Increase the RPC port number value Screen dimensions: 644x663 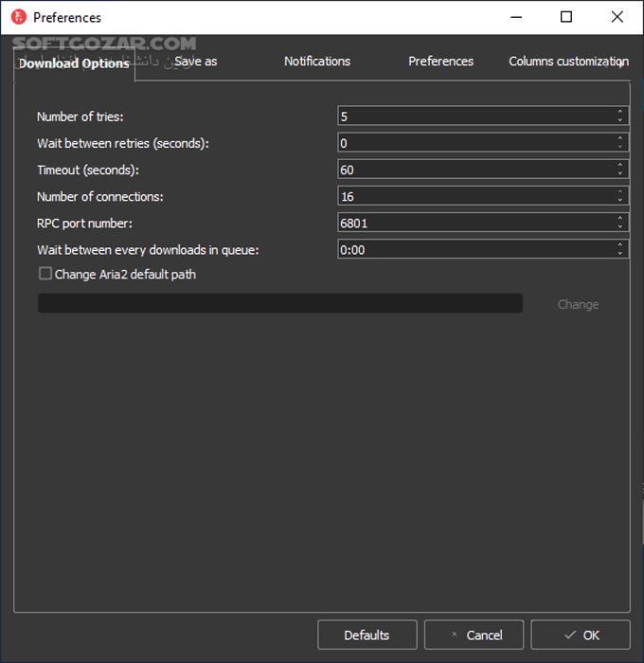(620, 218)
